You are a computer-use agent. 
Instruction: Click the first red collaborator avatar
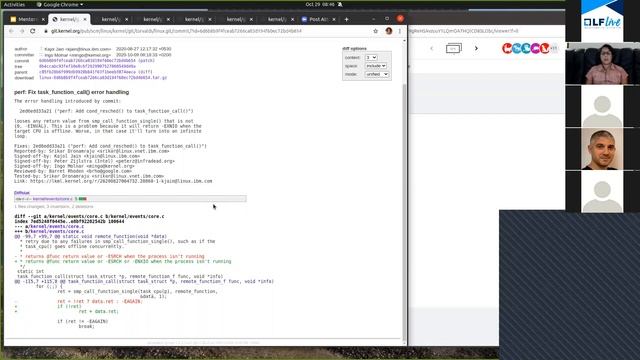tap(507, 48)
